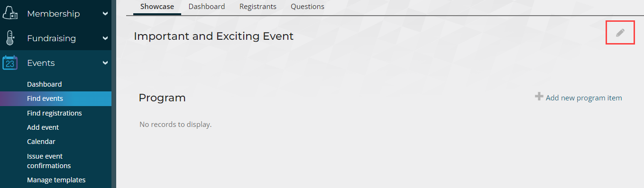Collapse the Events menu chevron
The image size is (644, 188).
coord(105,63)
